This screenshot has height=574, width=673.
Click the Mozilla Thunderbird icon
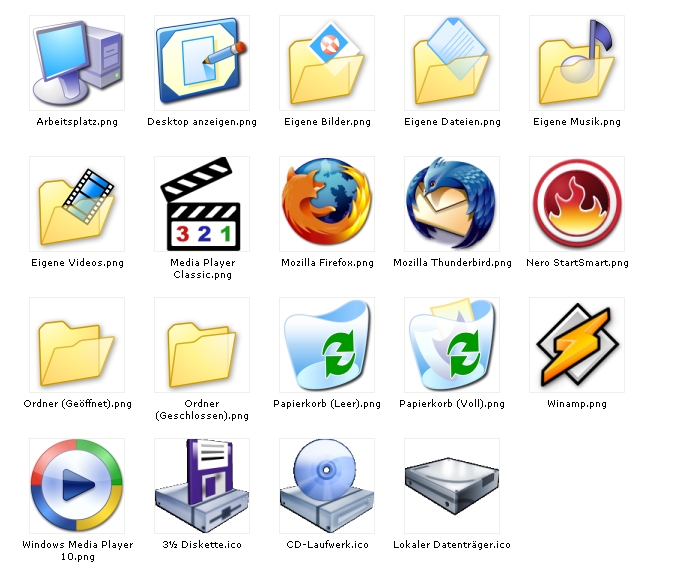(x=452, y=204)
